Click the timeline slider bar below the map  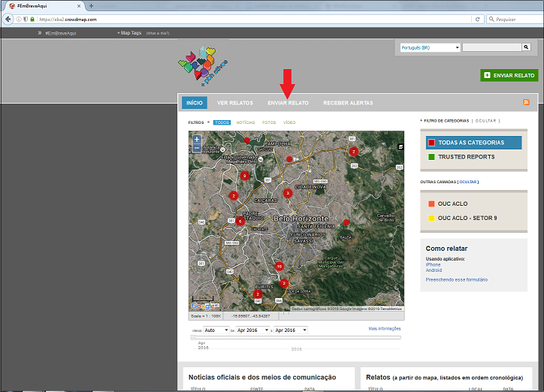pos(296,338)
